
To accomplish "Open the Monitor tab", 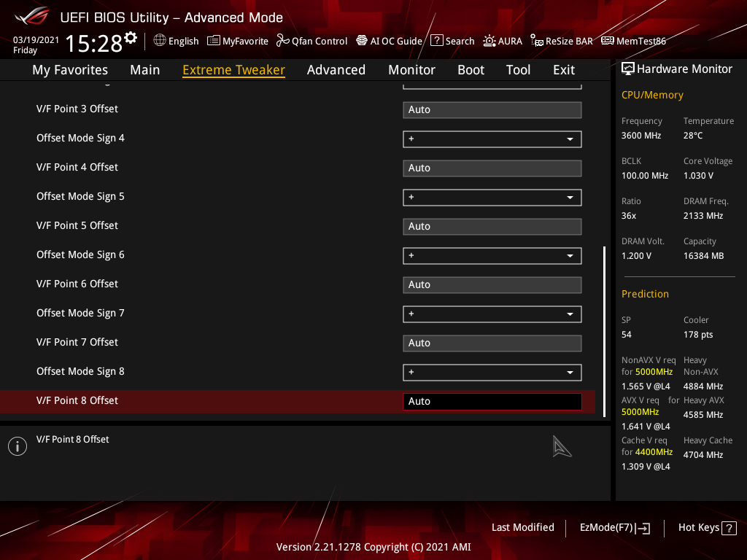I will 411,70.
